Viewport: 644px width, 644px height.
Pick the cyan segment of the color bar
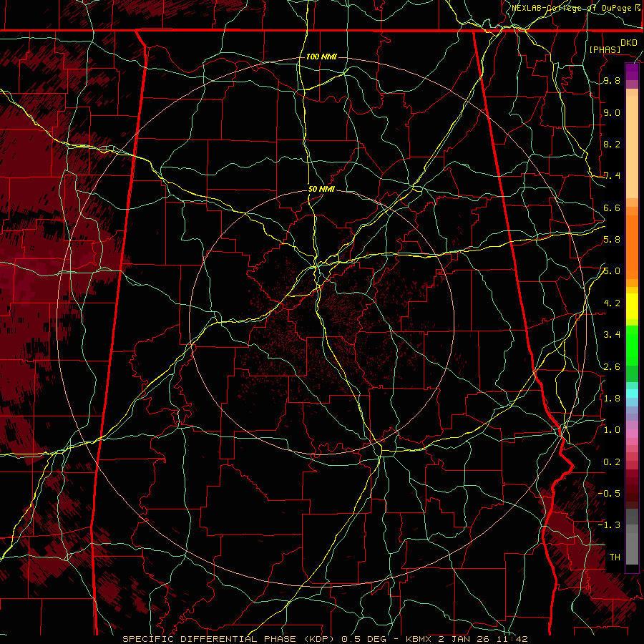632,393
